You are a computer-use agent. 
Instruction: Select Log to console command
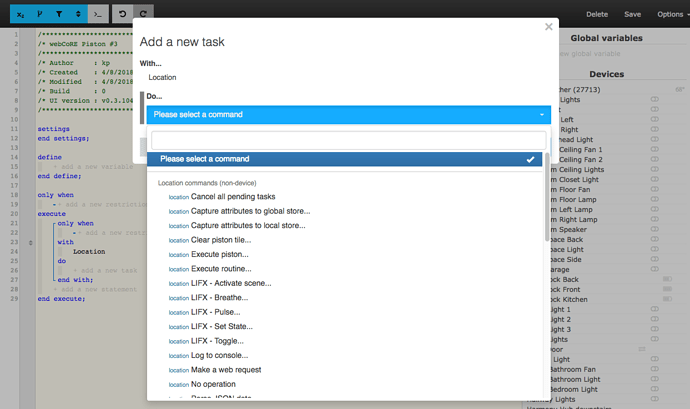click(x=220, y=355)
